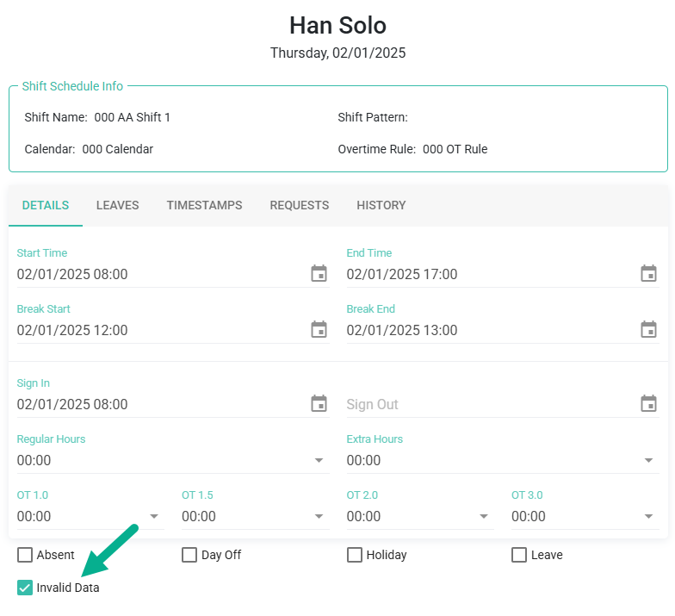Open the OT 3.0 dropdown
Screen dimensions: 675x616
click(648, 517)
